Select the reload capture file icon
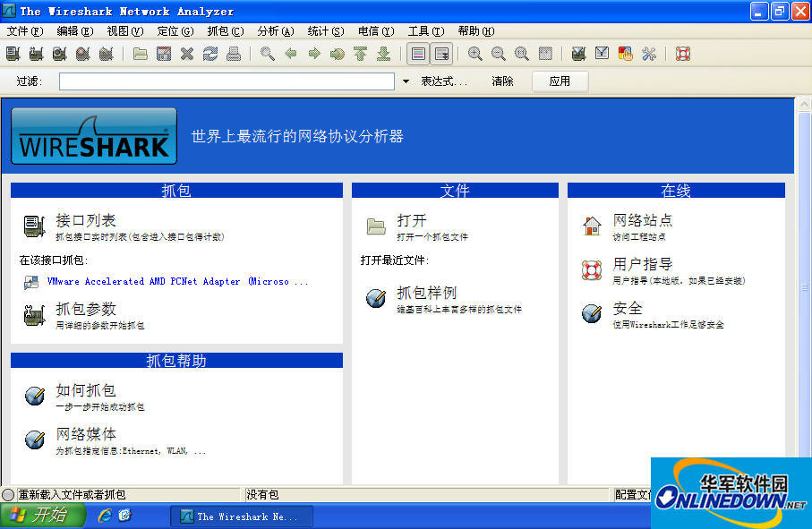The image size is (812, 529). pyautogui.click(x=209, y=54)
